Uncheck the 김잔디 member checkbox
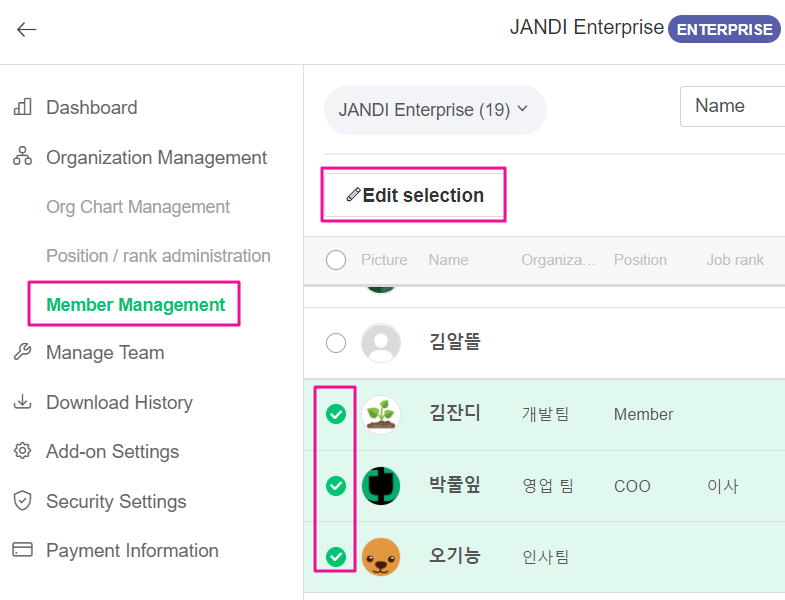The width and height of the screenshot is (785, 600). 336,414
